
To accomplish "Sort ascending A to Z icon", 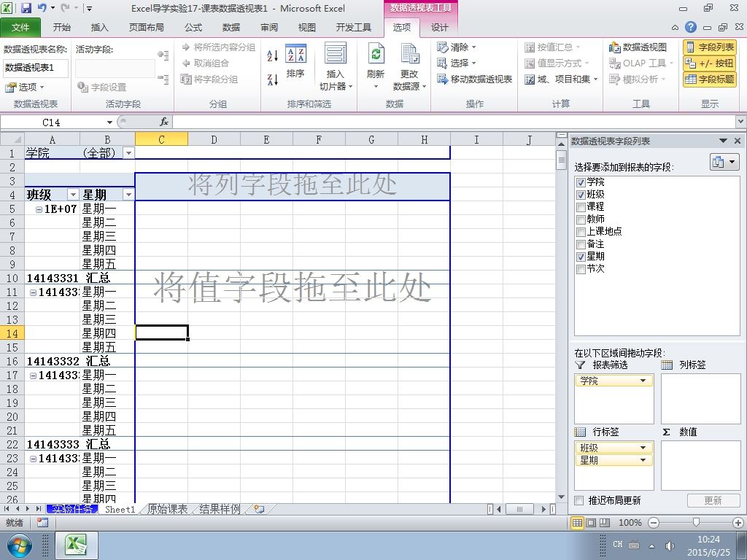I will [273, 55].
